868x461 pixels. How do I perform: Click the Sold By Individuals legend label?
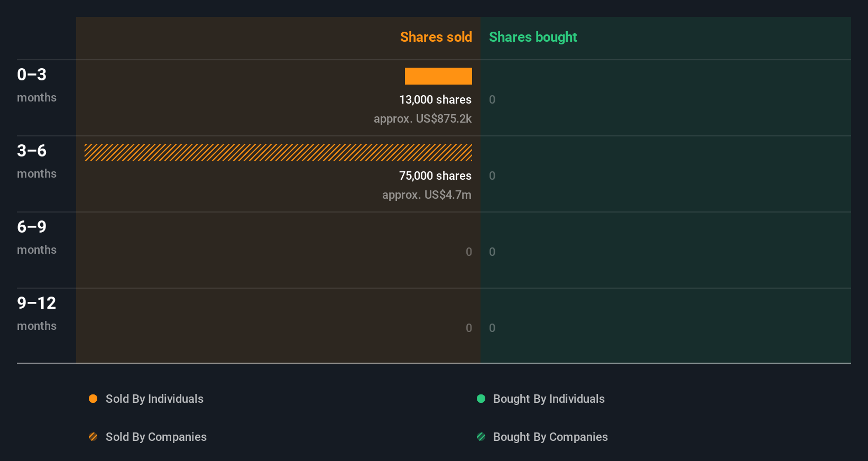(x=154, y=399)
